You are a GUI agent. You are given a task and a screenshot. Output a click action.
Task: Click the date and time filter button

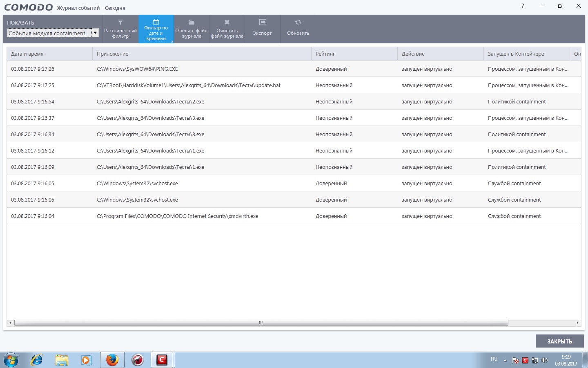coord(156,29)
